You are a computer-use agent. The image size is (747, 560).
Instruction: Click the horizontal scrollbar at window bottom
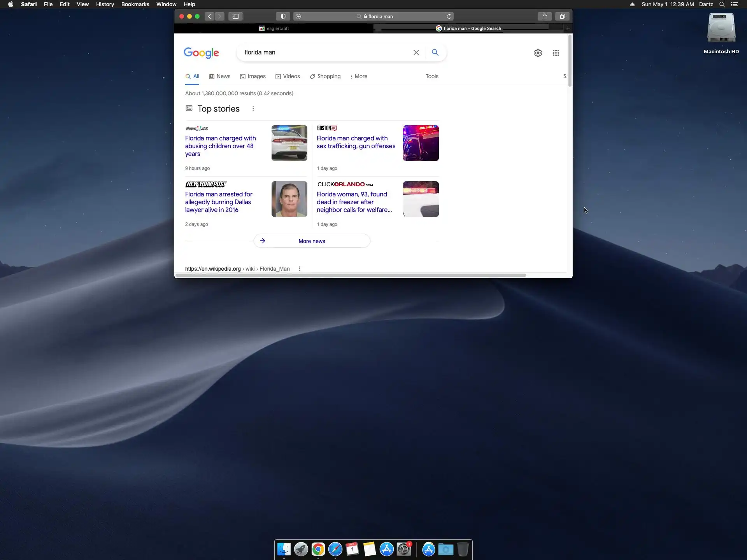point(350,275)
